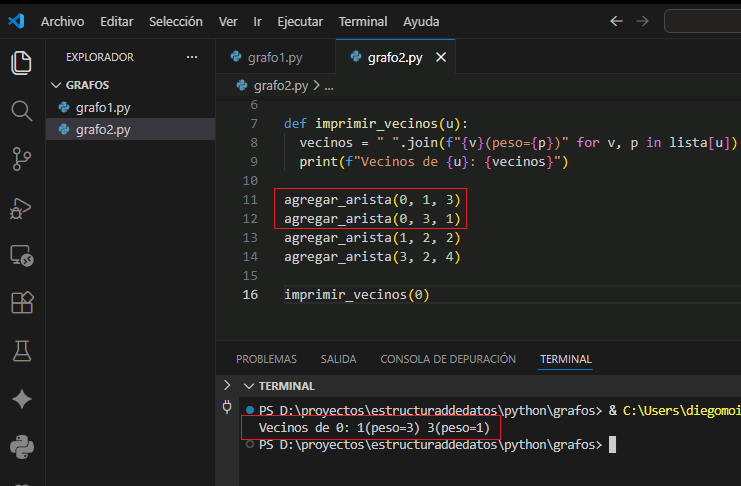Open the Extensions view icon
741x486 pixels.
click(x=21, y=302)
